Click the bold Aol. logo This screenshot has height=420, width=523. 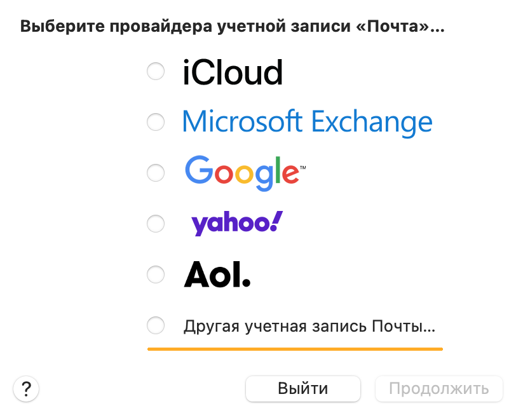point(217,274)
